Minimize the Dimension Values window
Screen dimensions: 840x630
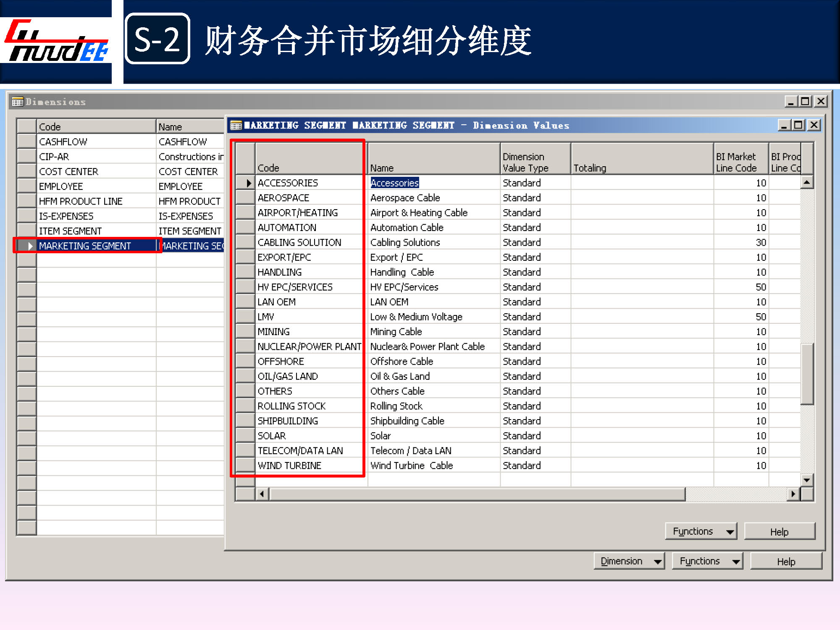(784, 125)
